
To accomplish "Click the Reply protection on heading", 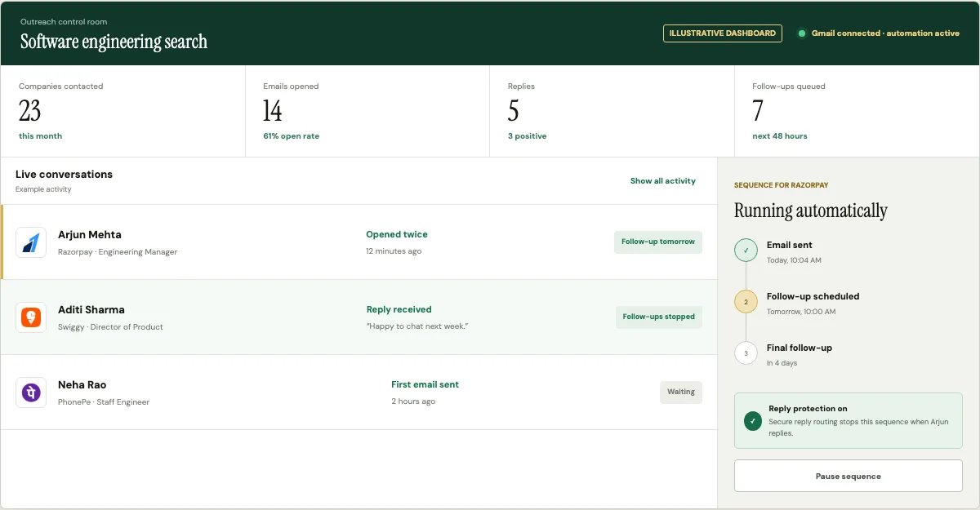I will tap(808, 409).
